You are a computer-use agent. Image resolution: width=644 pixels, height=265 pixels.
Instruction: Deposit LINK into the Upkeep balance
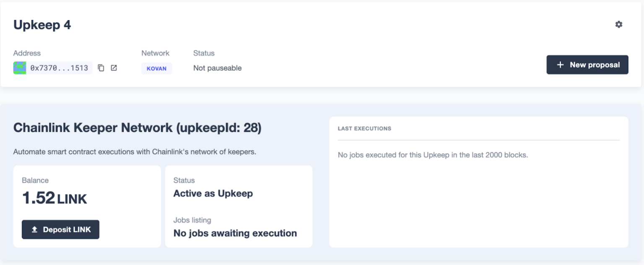(60, 229)
